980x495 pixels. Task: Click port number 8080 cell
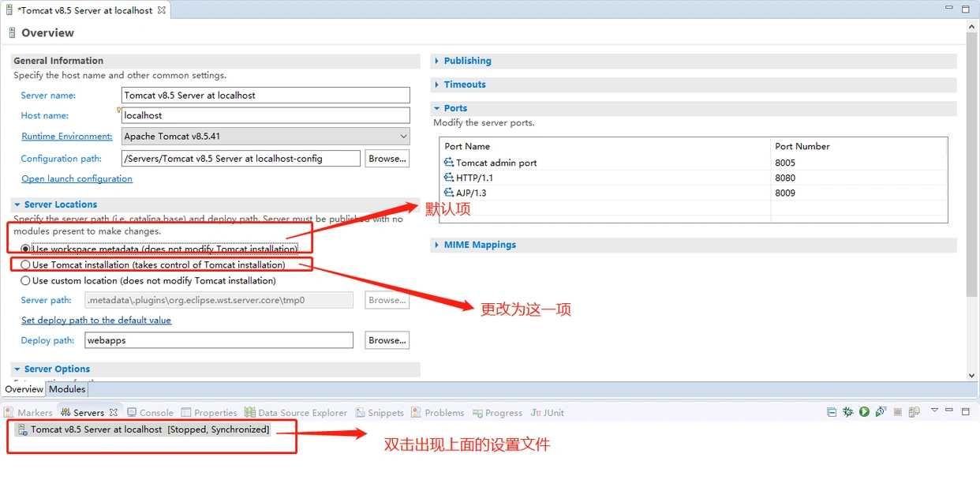(x=785, y=178)
